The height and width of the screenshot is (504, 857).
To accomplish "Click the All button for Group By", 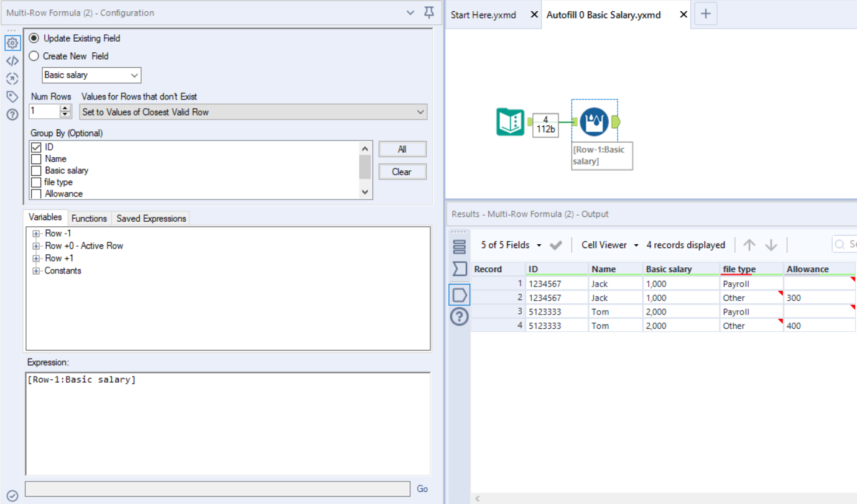I will tap(402, 149).
